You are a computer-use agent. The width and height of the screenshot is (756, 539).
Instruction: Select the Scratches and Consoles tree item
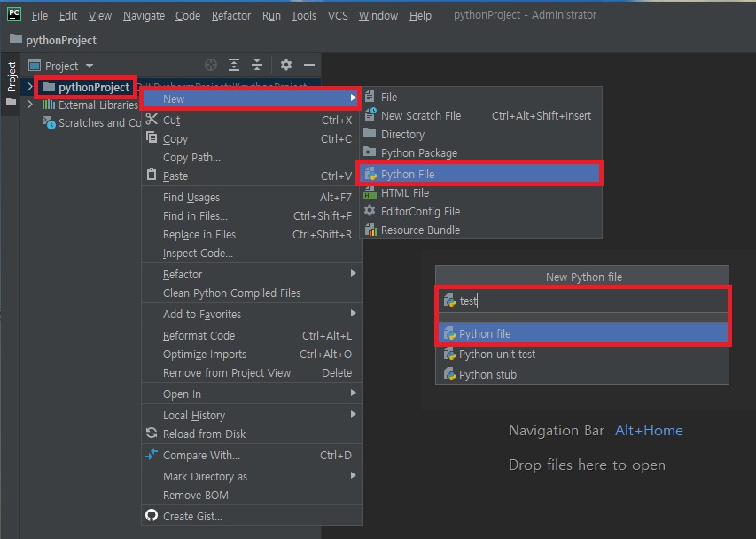coord(91,123)
